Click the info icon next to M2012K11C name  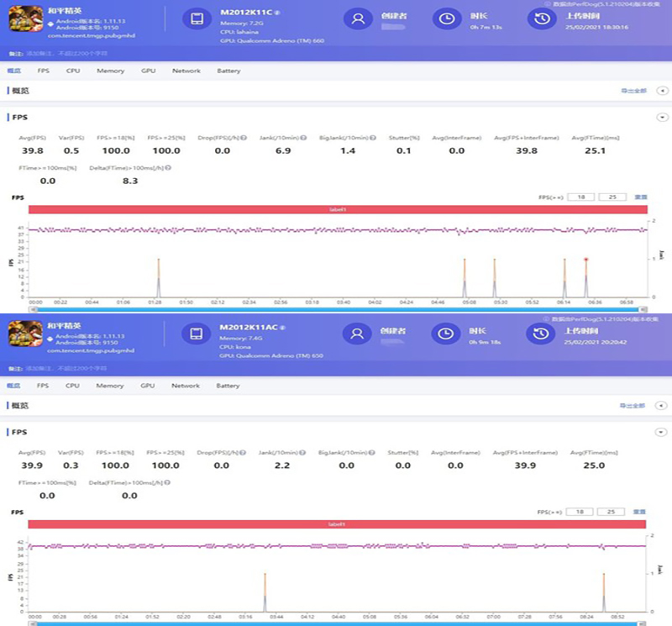(277, 13)
